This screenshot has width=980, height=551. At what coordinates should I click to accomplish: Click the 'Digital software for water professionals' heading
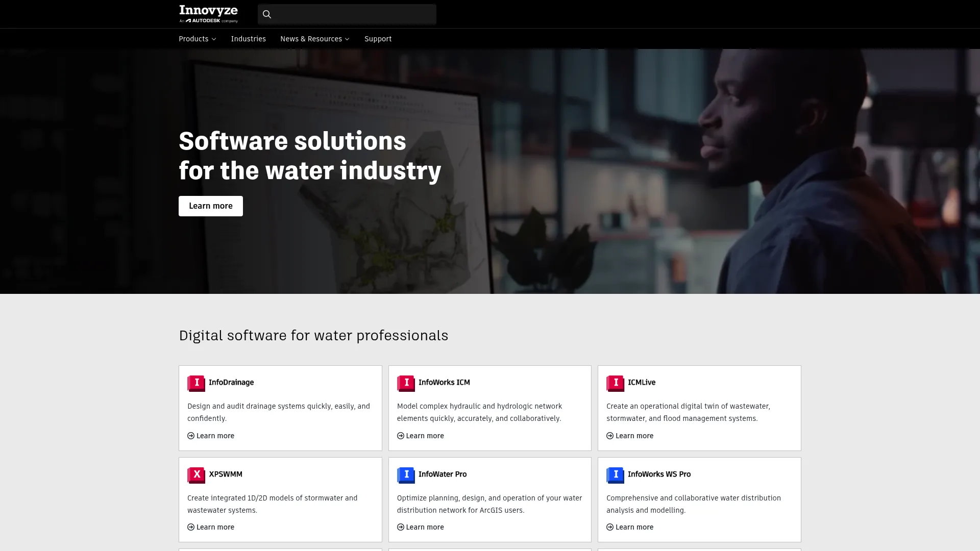pos(313,336)
